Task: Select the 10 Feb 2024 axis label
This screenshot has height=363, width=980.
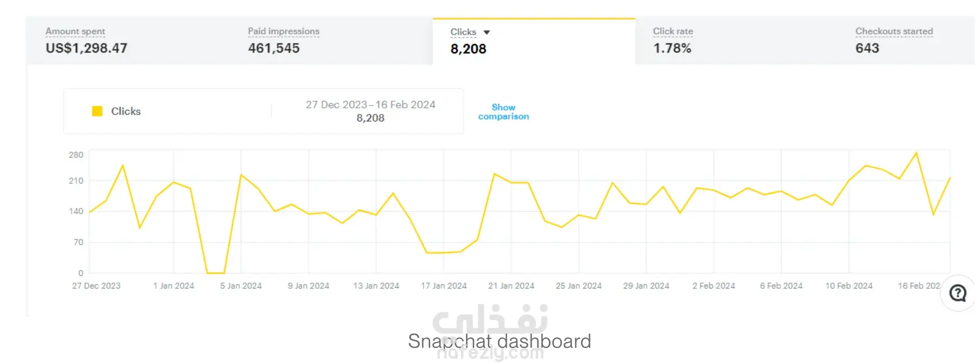Action: click(848, 286)
